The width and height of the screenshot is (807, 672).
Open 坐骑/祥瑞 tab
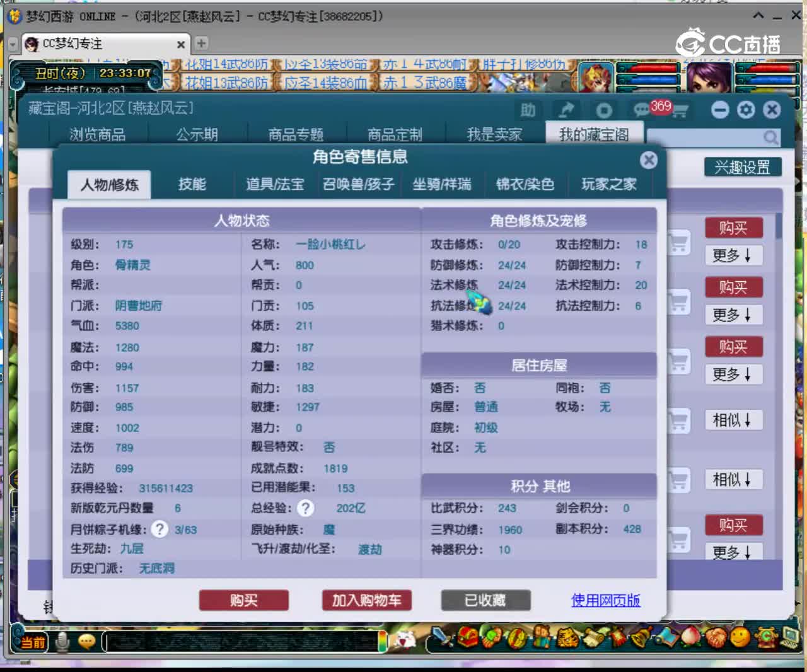442,184
